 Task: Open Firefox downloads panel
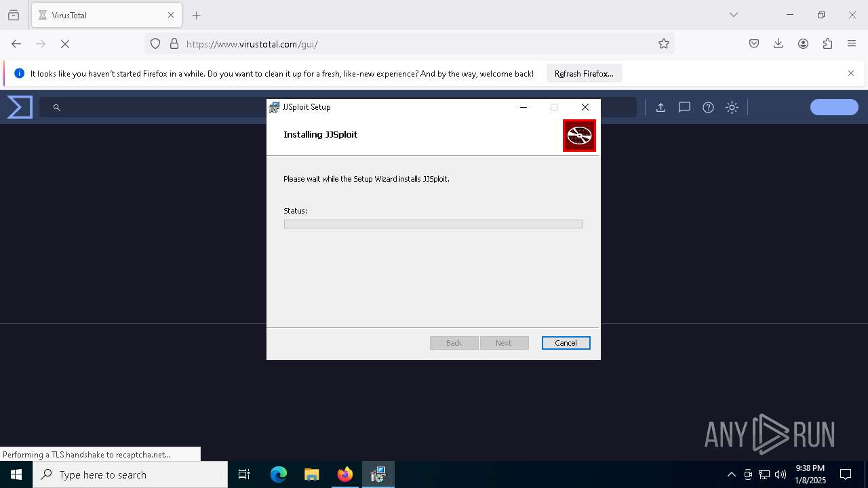click(x=778, y=44)
